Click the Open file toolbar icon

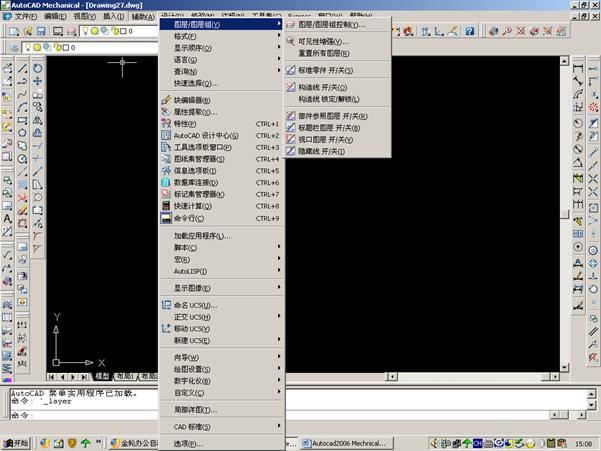(28, 31)
